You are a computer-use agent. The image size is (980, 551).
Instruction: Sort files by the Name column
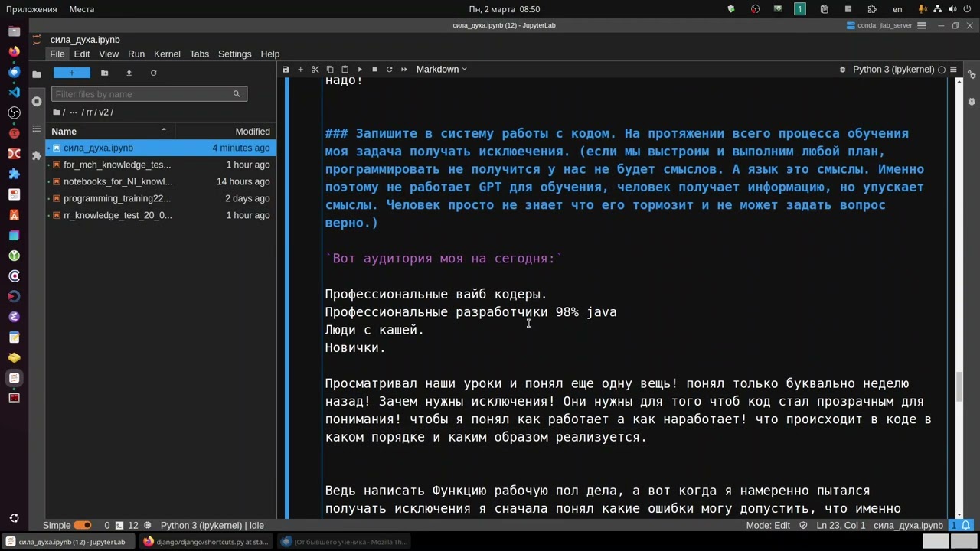pyautogui.click(x=109, y=131)
